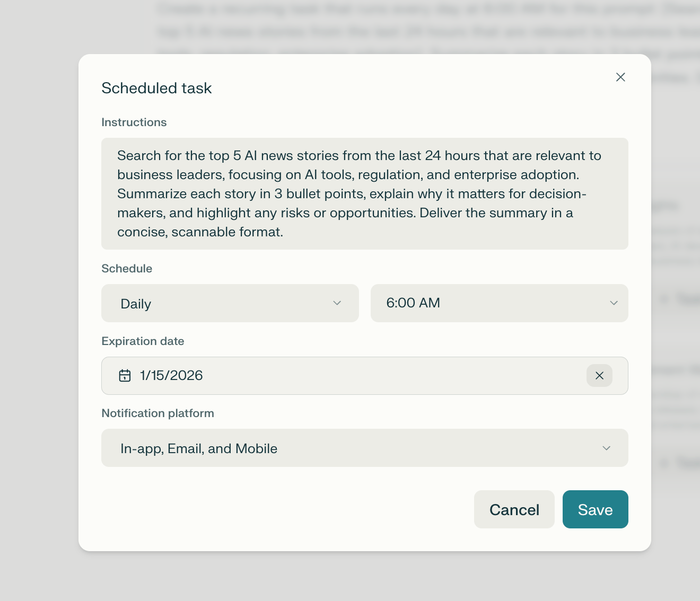Clear the expiration date using the X icon
Viewport: 700px width, 601px height.
[599, 376]
